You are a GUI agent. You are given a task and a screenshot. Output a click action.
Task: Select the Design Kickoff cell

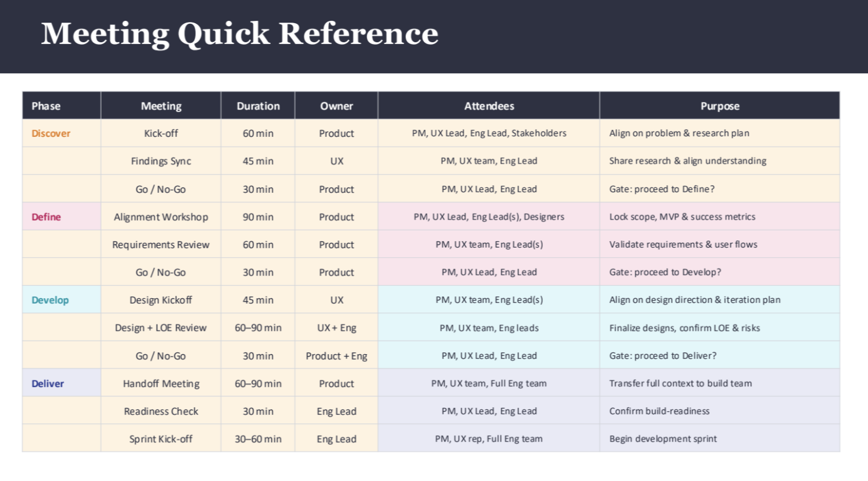161,299
